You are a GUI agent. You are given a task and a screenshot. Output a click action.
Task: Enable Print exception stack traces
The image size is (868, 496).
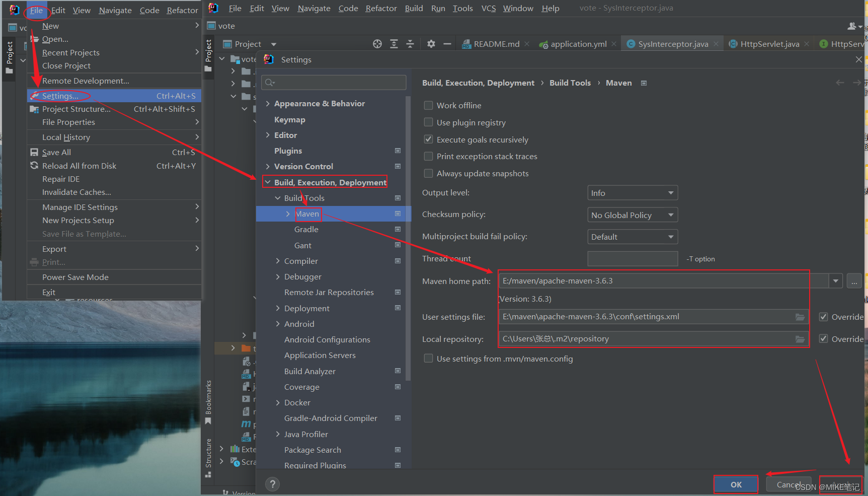click(428, 156)
